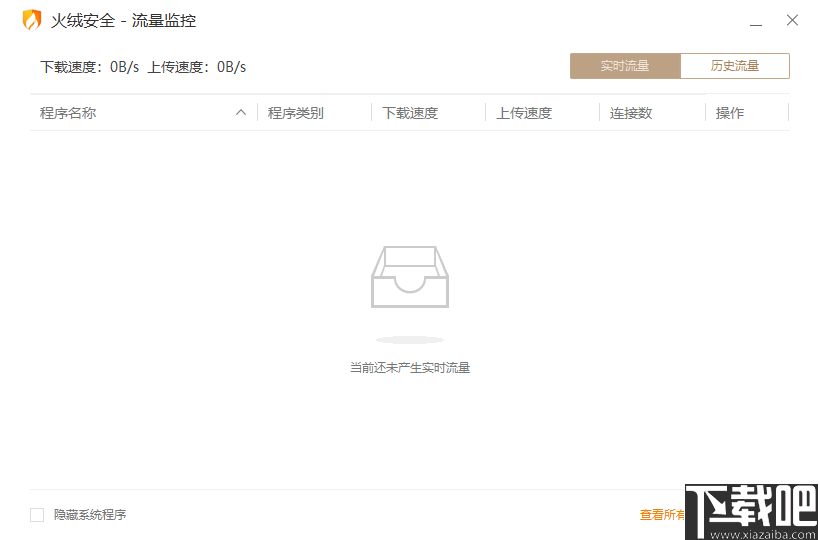Click the 当前还未产生实时流量 message
The image size is (820, 540).
410,368
